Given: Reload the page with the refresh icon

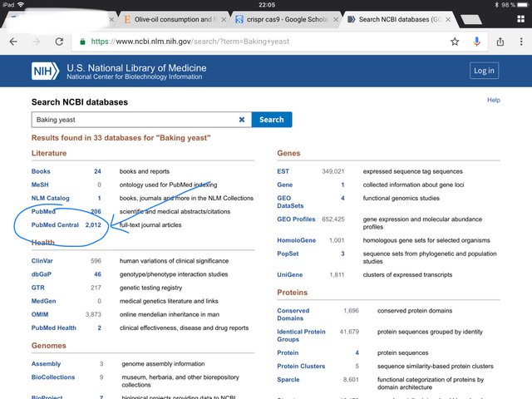Looking at the screenshot, I should 59,42.
